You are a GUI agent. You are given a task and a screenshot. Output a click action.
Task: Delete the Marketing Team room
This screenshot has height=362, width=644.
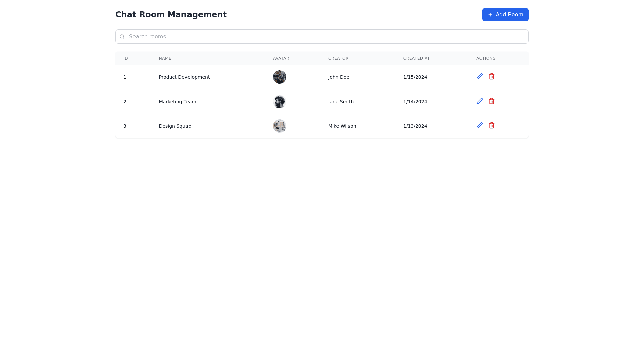pos(491,101)
